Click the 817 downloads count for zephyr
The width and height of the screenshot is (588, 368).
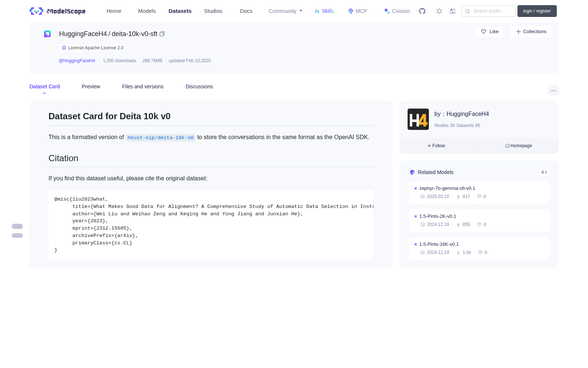[x=466, y=197]
